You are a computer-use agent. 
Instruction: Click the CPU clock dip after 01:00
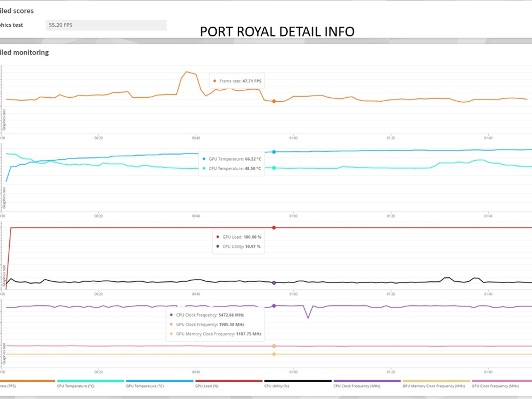(x=308, y=318)
